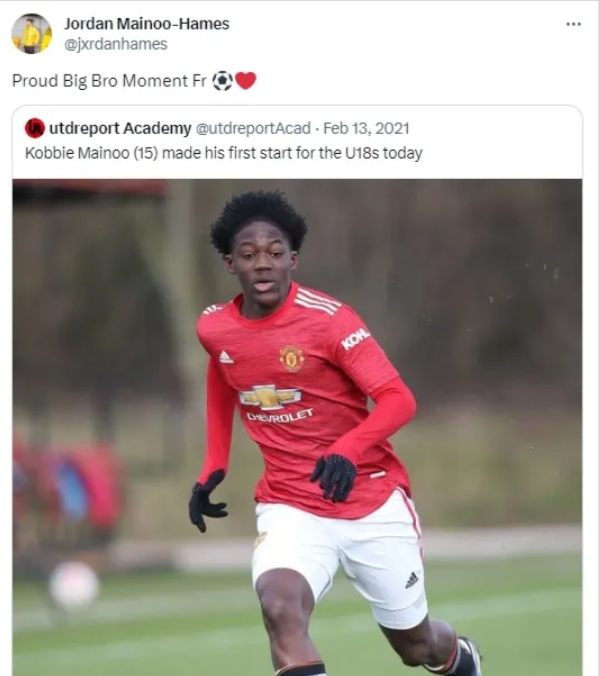Open the three-dot more options menu
599x676 pixels.
(x=573, y=24)
